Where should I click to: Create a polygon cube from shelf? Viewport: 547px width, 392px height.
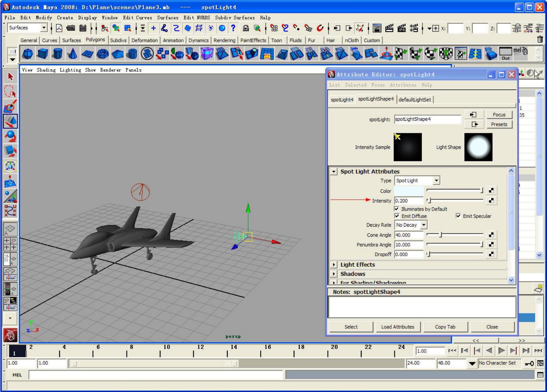(43, 54)
